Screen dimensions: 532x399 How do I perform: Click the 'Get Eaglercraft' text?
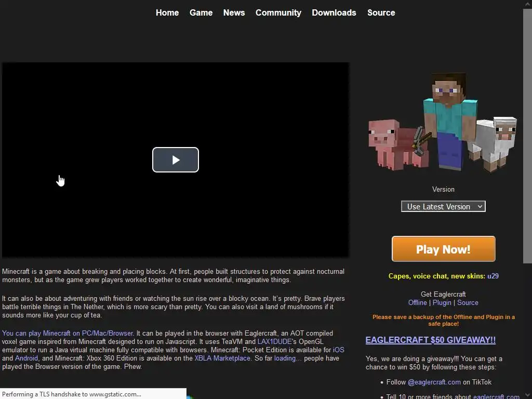tap(443, 294)
